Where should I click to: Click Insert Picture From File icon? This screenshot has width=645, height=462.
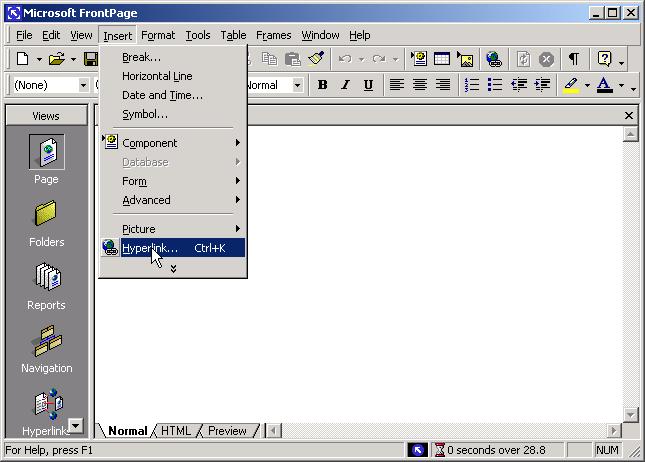click(465, 59)
